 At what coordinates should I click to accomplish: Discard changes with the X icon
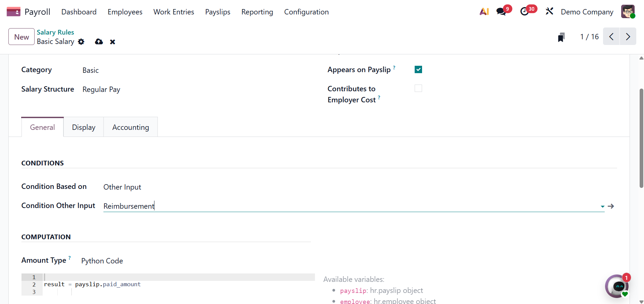click(x=112, y=42)
